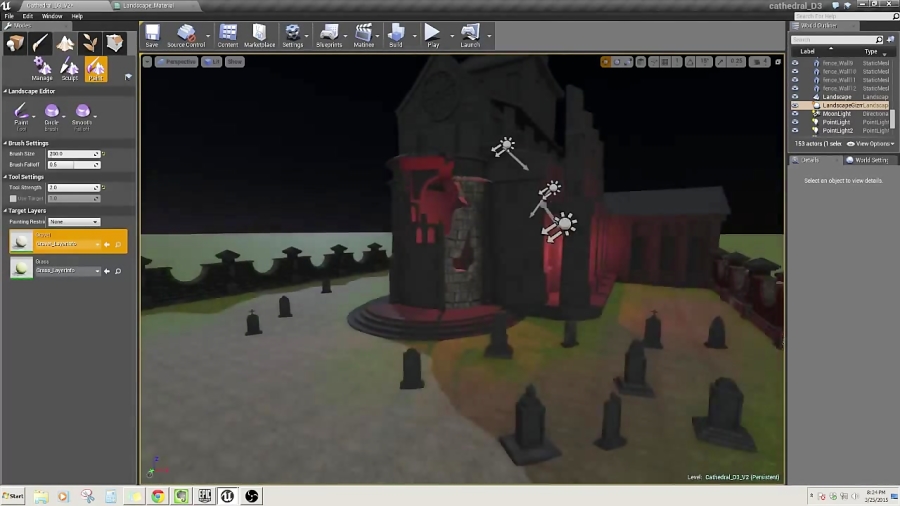
Task: Open Marketplace from the toolbar
Action: (260, 37)
